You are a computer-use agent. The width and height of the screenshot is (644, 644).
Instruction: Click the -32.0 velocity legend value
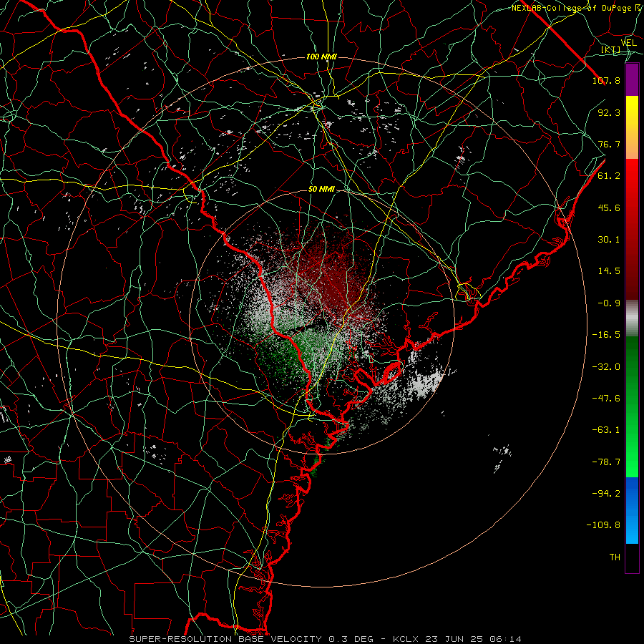click(606, 367)
